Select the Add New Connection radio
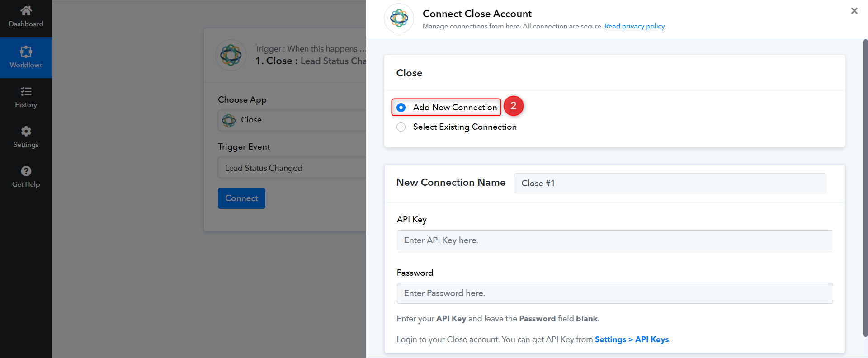The image size is (868, 358). (x=401, y=108)
